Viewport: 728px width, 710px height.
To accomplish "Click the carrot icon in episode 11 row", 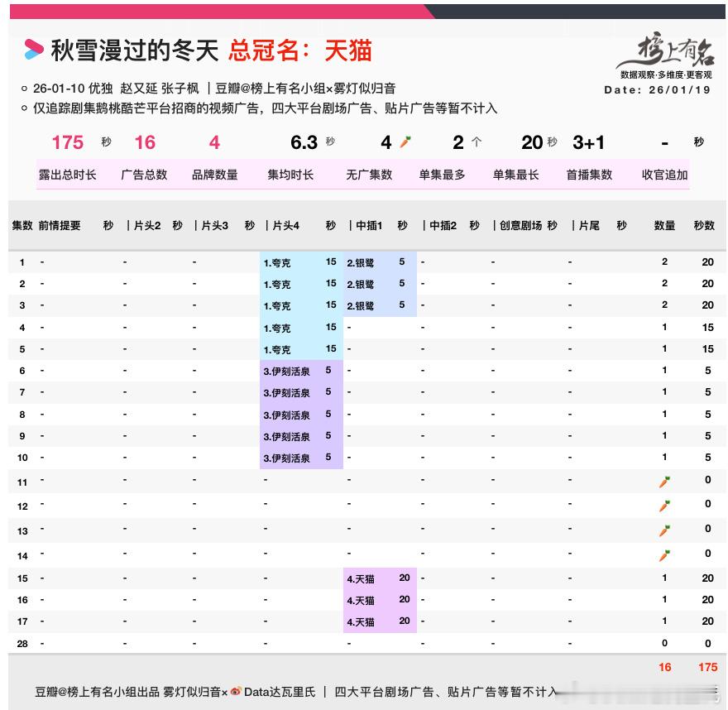I will (664, 482).
